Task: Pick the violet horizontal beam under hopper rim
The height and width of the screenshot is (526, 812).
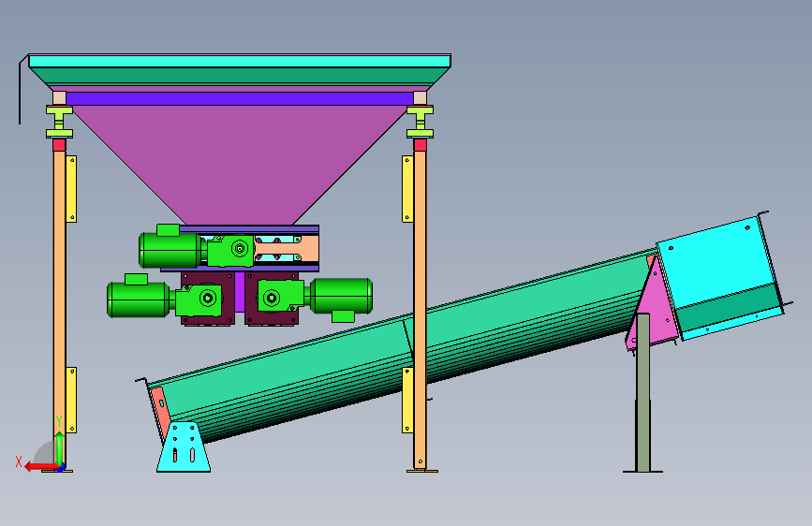Action: (239, 98)
